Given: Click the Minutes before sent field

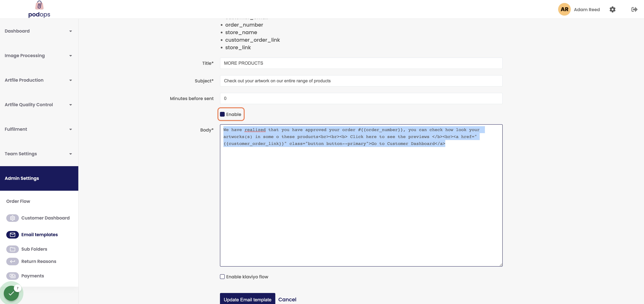Looking at the screenshot, I should pyautogui.click(x=361, y=99).
